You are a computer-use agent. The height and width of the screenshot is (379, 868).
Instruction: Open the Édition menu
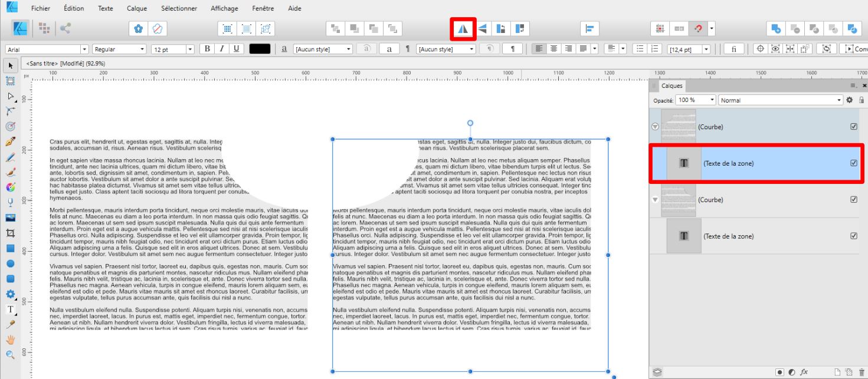(74, 8)
